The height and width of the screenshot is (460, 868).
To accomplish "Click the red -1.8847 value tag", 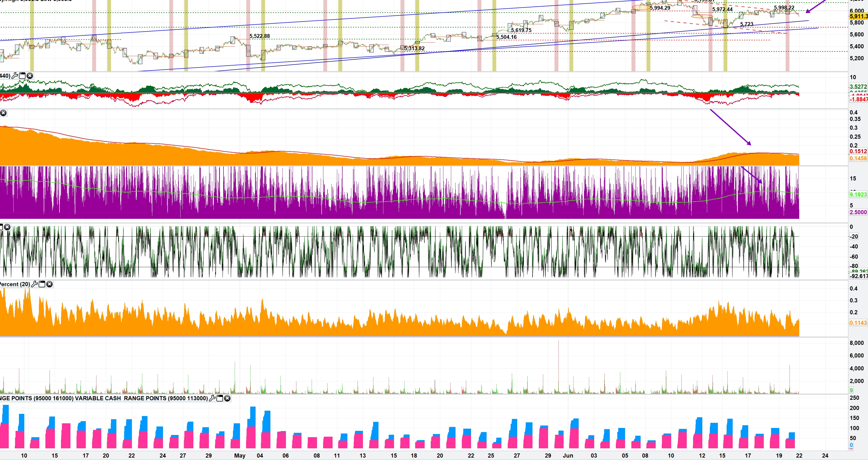I will (859, 99).
